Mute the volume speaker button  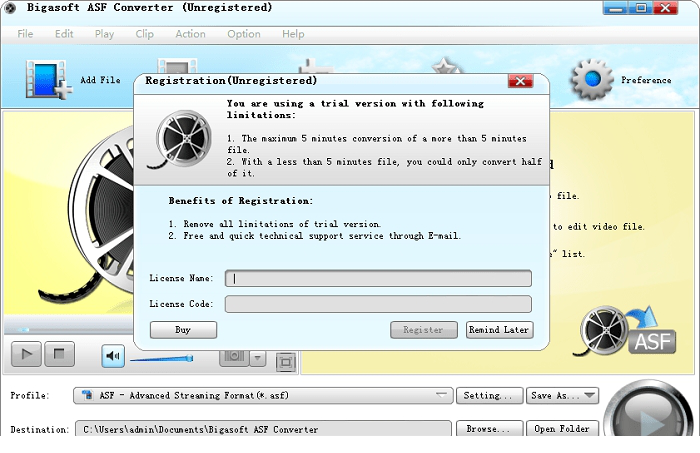(x=113, y=355)
